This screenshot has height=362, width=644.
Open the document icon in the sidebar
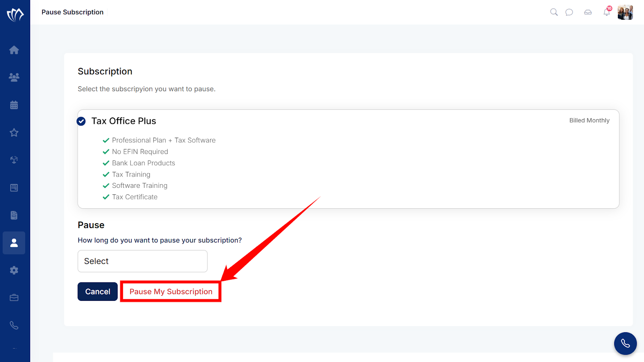(14, 215)
